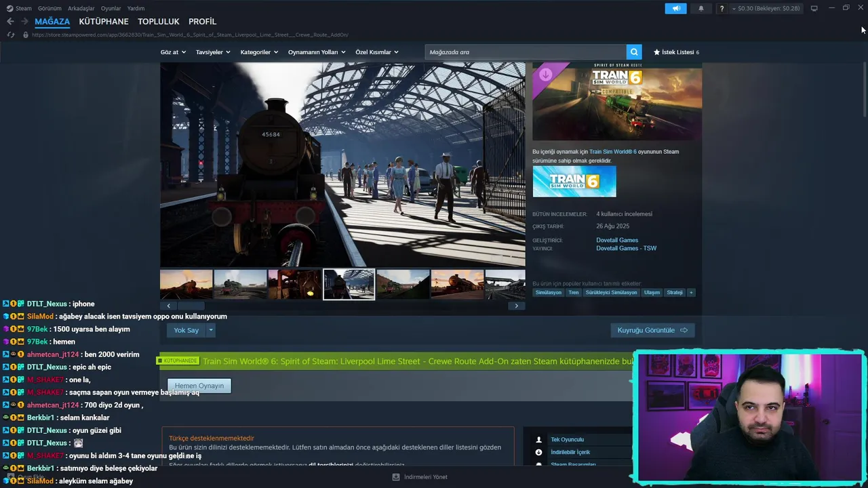This screenshot has height=488, width=868.
Task: Open the Tek Oyunculu link
Action: pyautogui.click(x=567, y=440)
